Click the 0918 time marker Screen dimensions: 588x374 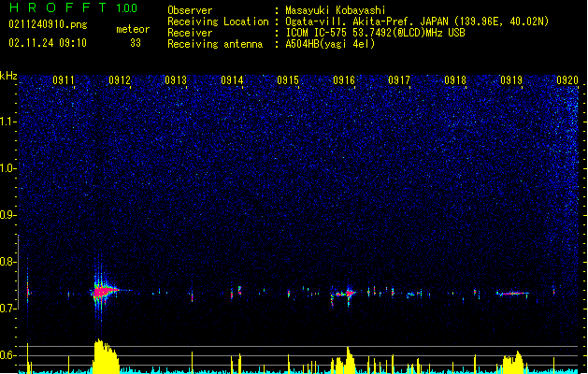[x=455, y=80]
